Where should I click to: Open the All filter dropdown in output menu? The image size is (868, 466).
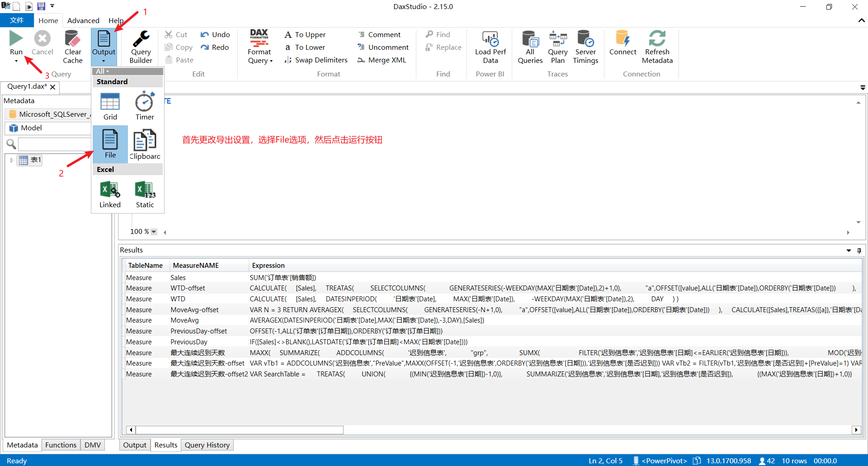click(103, 71)
